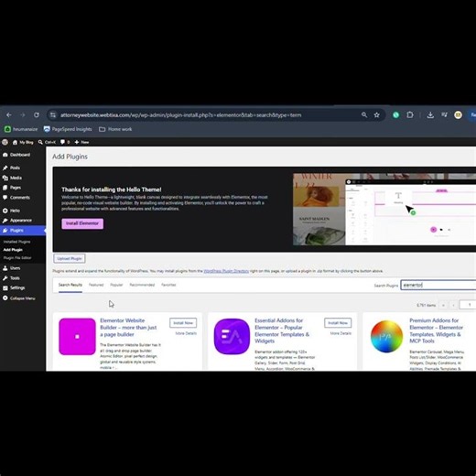Image resolution: width=476 pixels, height=476 pixels.
Task: Open the Add Plugin submenu item
Action: tap(13, 250)
